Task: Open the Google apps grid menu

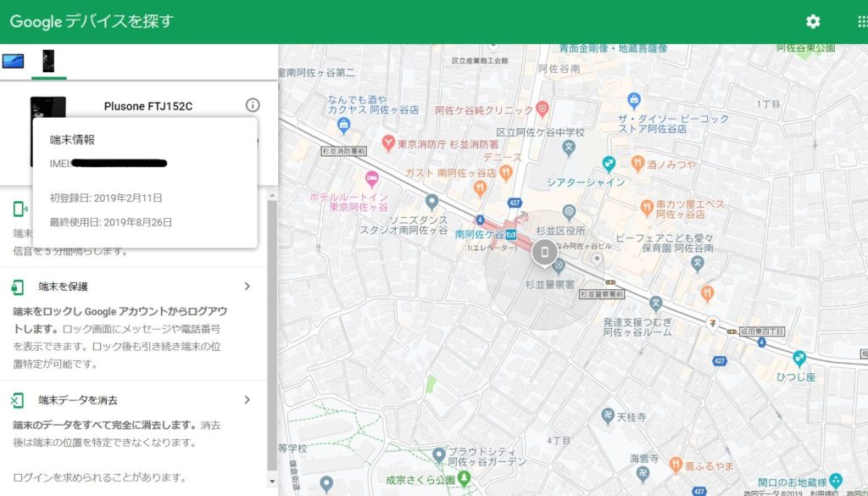Action: click(x=862, y=22)
